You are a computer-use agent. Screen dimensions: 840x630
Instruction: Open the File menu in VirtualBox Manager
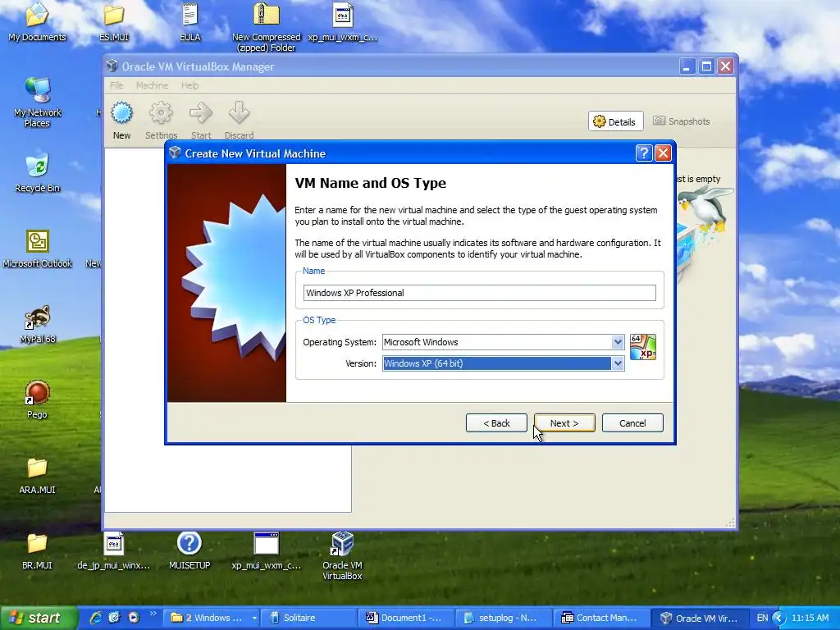116,85
